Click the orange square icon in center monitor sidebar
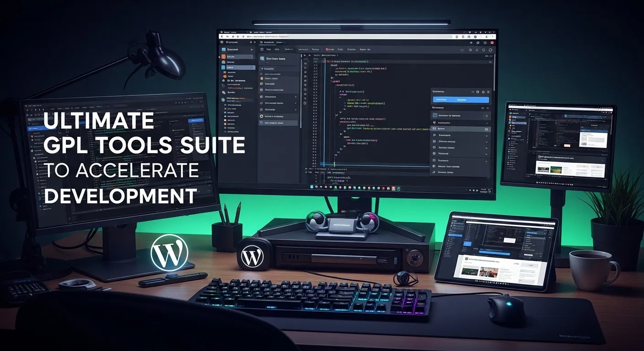This screenshot has height=351, width=644. 224,57
